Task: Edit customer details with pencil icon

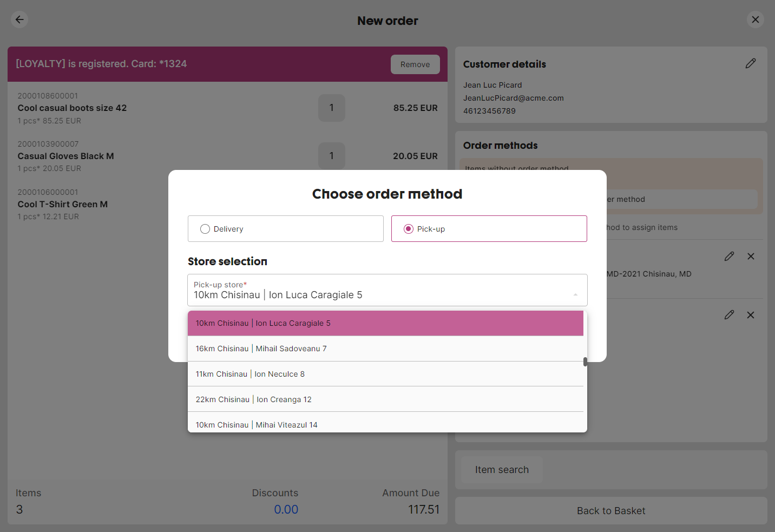Action: [750, 64]
